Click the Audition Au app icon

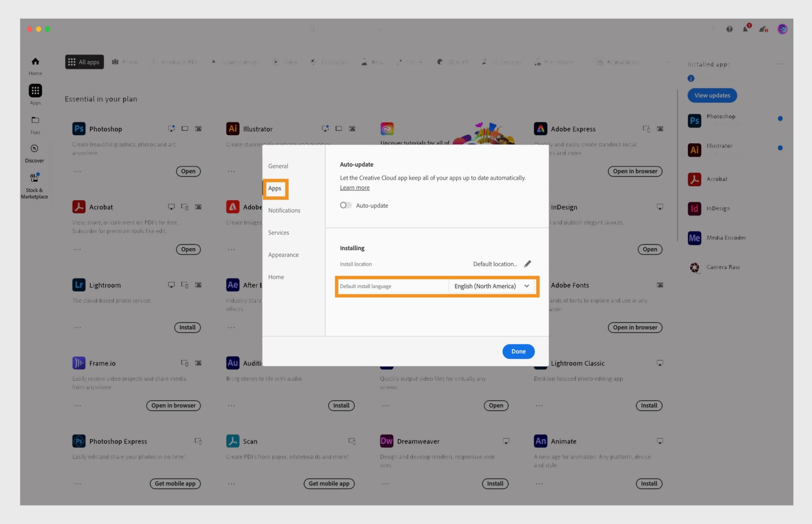point(233,363)
